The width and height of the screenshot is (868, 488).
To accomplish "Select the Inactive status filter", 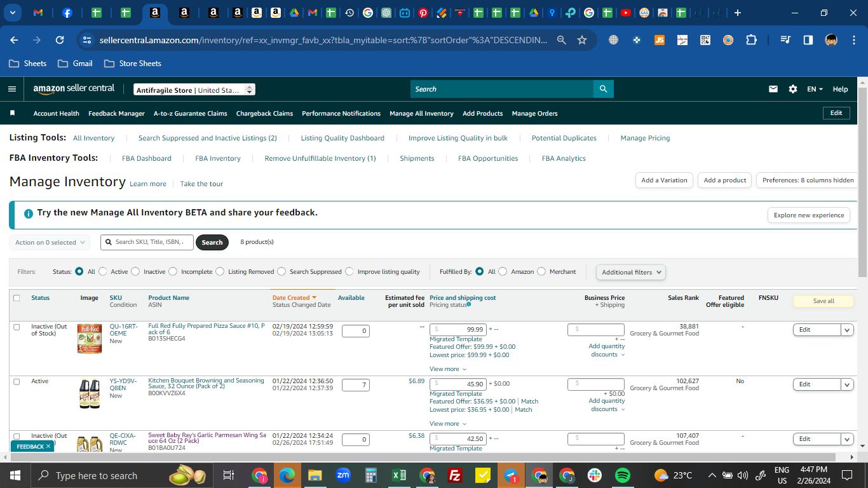I will point(135,271).
